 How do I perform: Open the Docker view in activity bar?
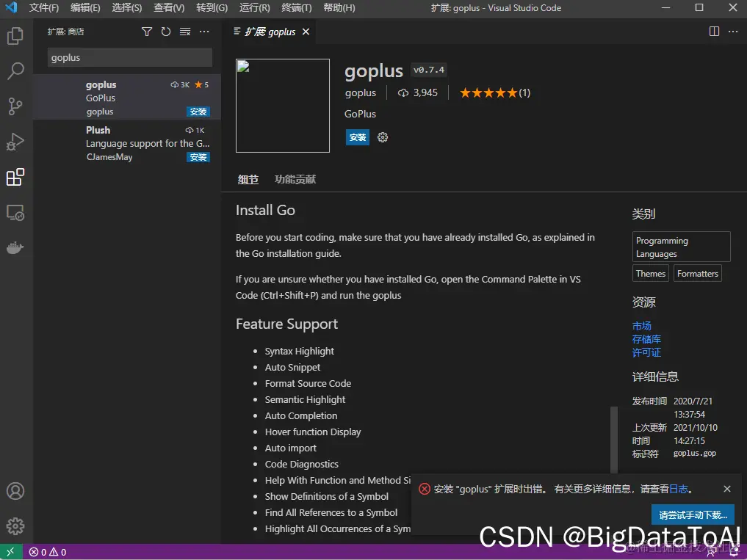coord(15,247)
